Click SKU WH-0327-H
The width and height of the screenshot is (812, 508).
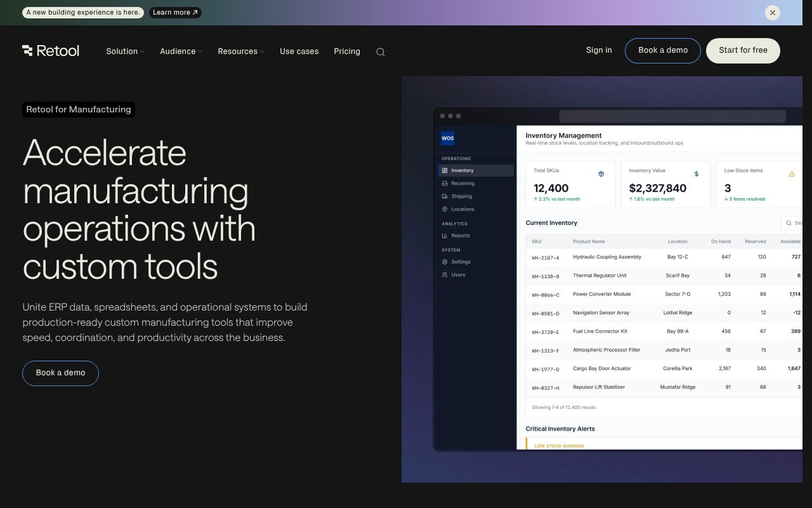(x=546, y=388)
